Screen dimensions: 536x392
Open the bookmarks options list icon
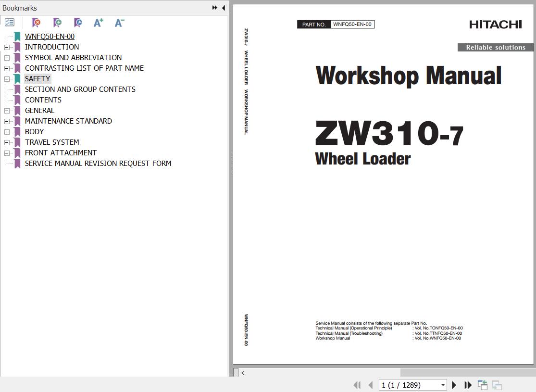tap(10, 23)
